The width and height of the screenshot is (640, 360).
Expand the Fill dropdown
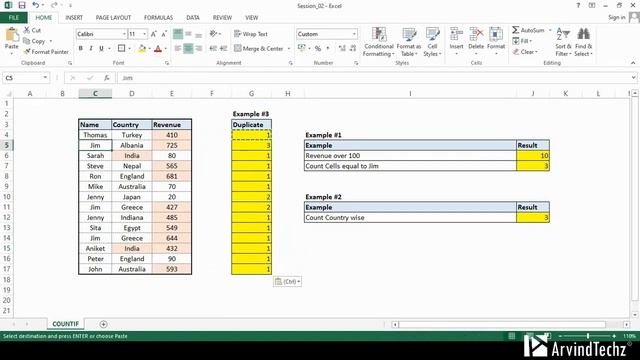click(x=531, y=41)
